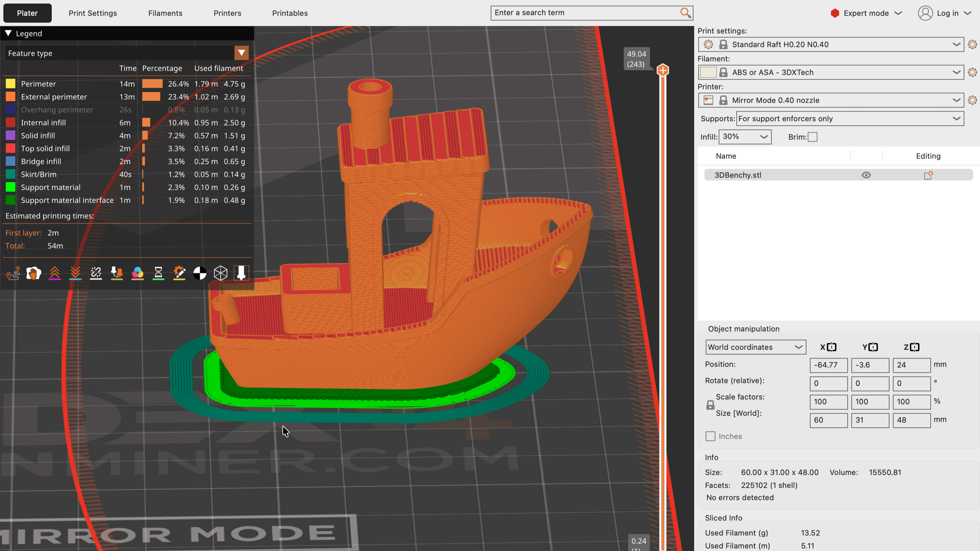
Task: Open settings gear beside Printer preset
Action: pos(973,100)
